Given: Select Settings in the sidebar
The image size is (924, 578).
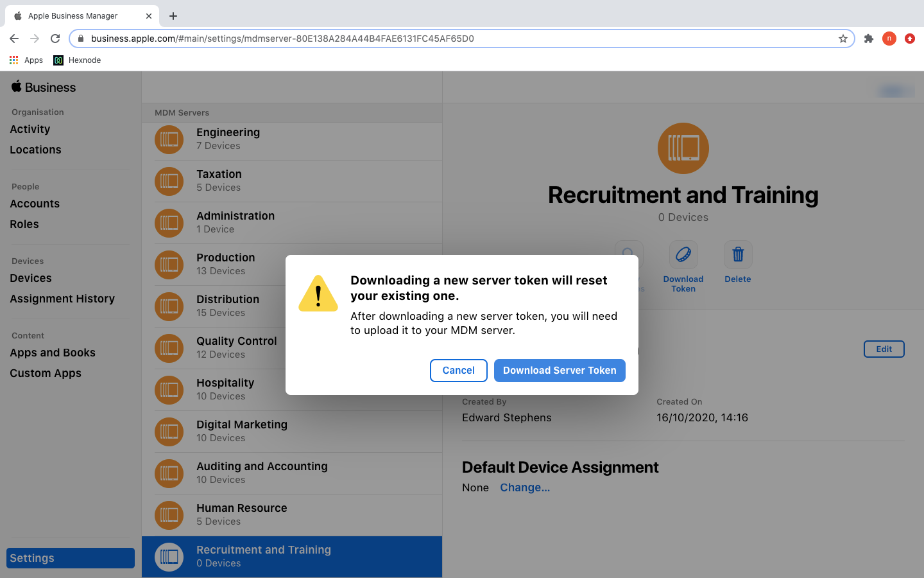Looking at the screenshot, I should click(71, 558).
